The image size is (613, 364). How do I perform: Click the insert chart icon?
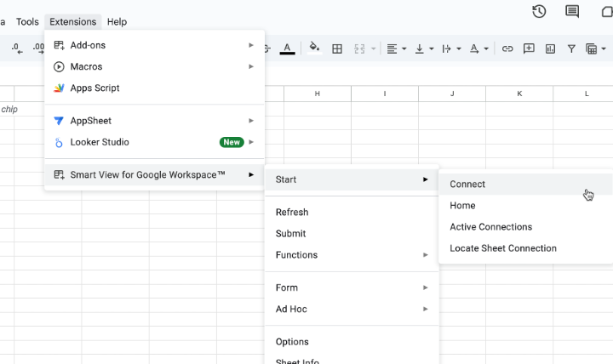(x=550, y=48)
